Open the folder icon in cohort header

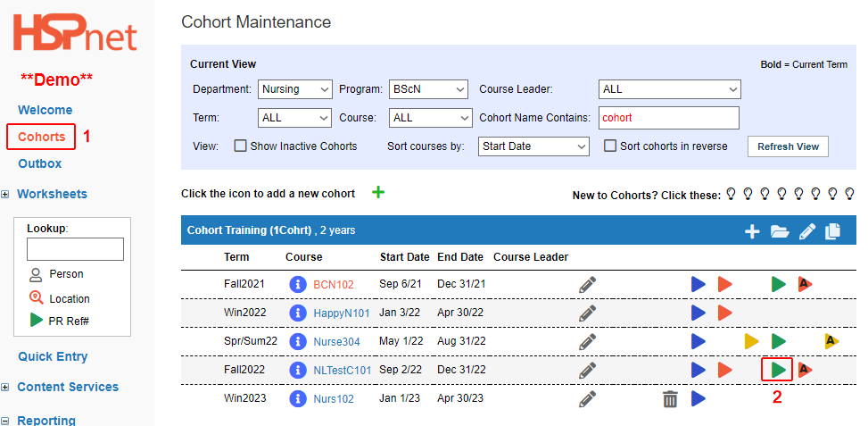point(780,231)
